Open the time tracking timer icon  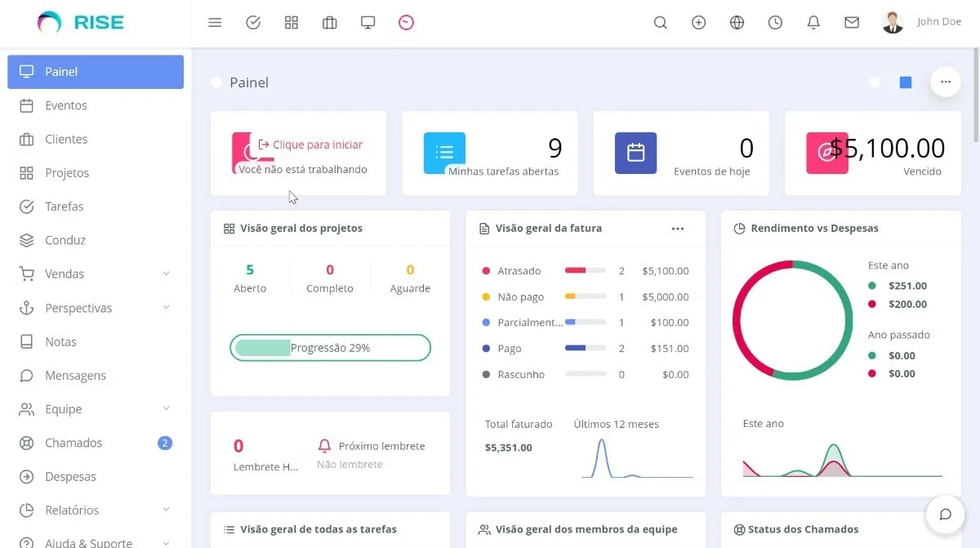(x=407, y=22)
